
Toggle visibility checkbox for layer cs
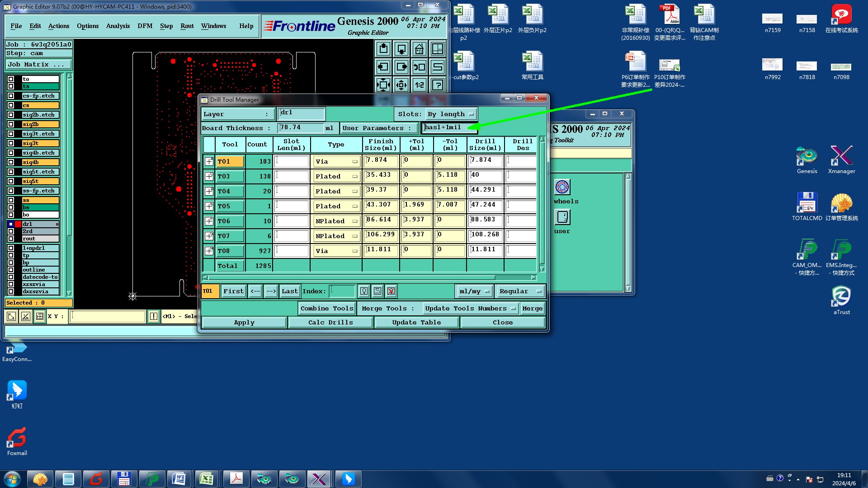[11, 105]
